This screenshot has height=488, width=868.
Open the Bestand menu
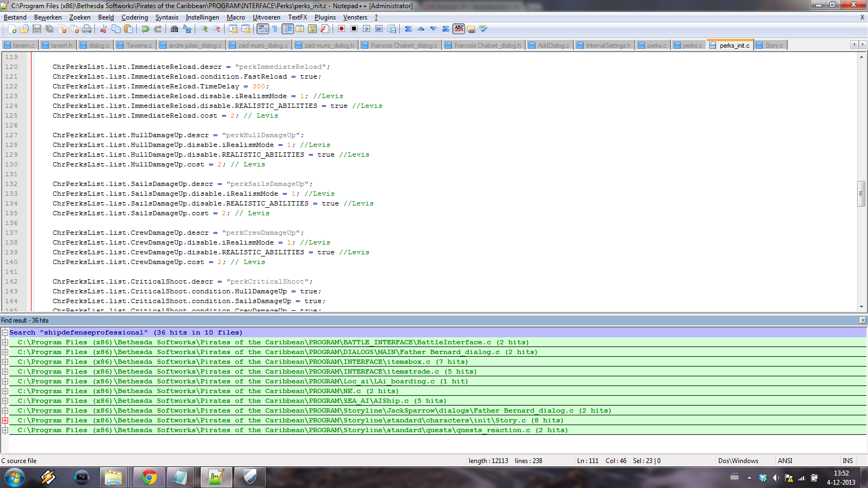pyautogui.click(x=15, y=17)
